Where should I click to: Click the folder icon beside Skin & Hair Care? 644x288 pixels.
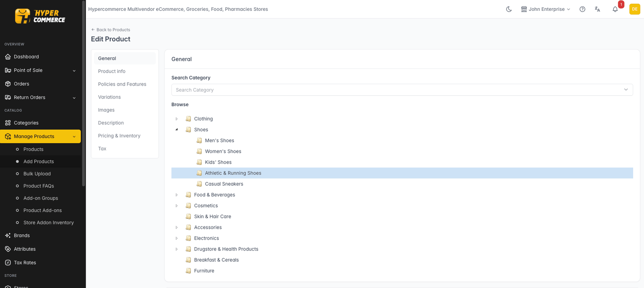pyautogui.click(x=188, y=216)
